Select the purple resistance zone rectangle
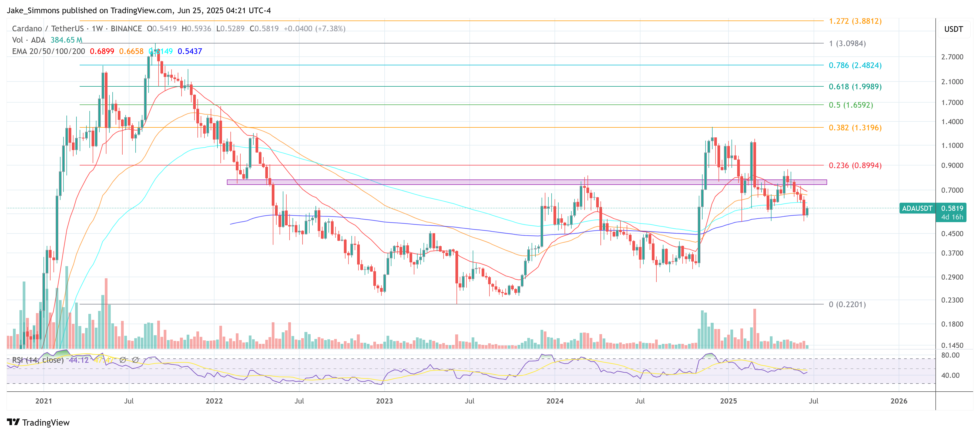The image size is (980, 434). click(x=457, y=182)
